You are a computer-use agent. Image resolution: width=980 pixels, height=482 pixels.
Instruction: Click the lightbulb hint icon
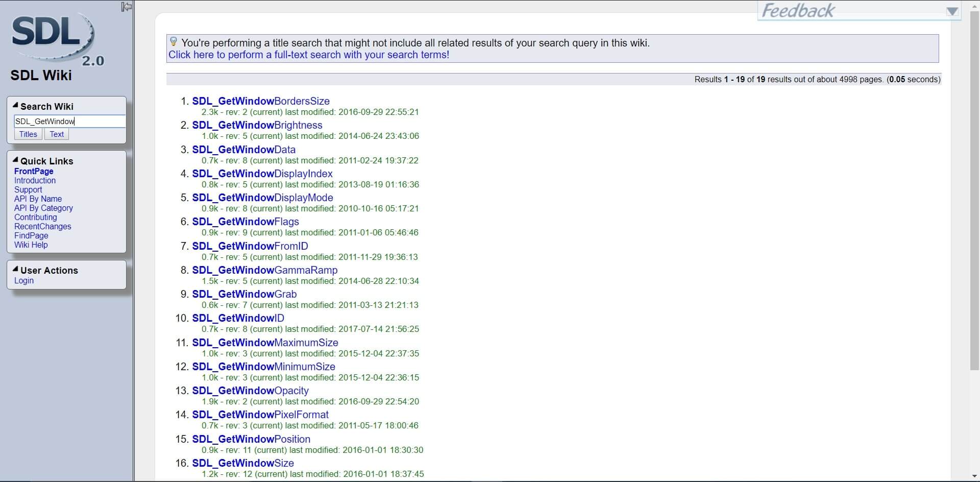coord(174,42)
